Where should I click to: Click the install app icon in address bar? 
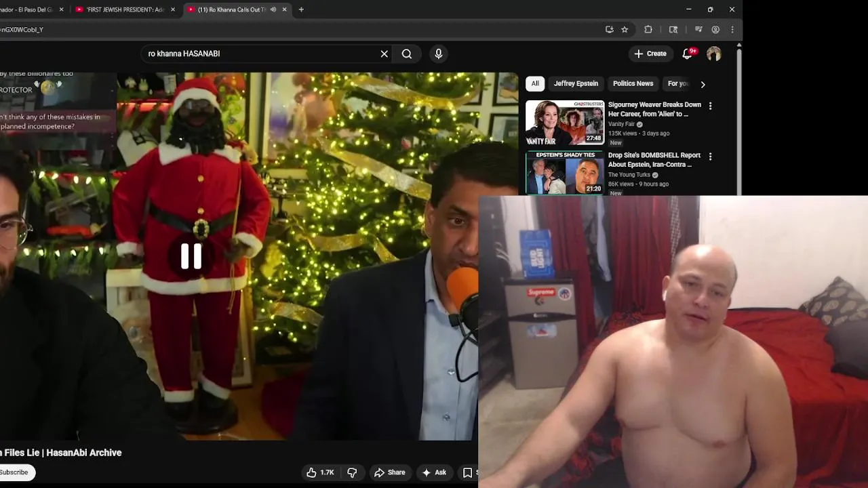coord(609,29)
